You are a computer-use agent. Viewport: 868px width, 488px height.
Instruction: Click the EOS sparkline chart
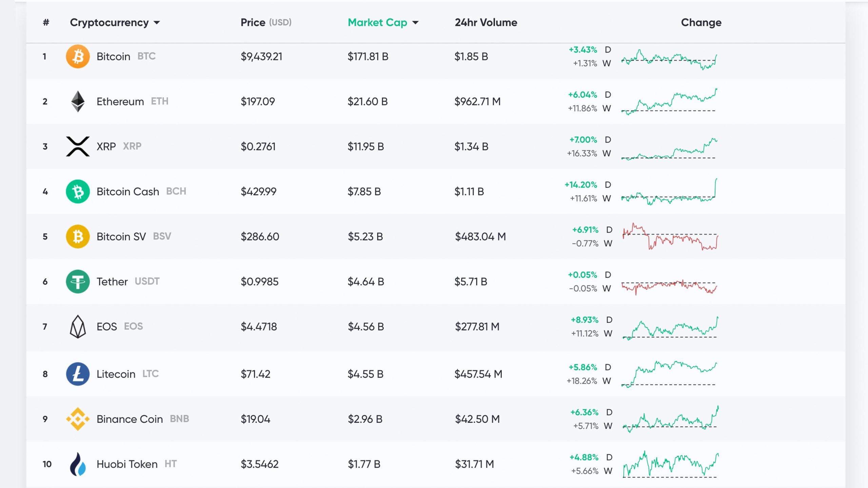coord(670,328)
